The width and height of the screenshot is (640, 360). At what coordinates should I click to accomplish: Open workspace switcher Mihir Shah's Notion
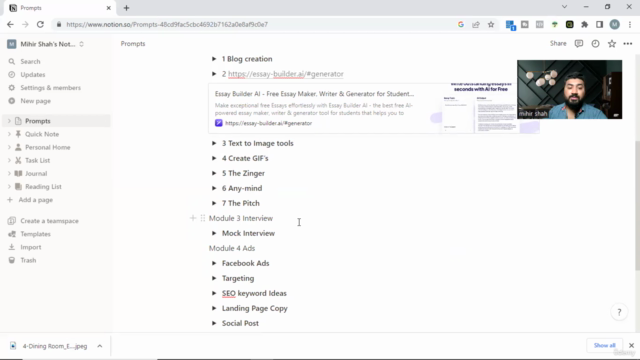pyautogui.click(x=46, y=44)
